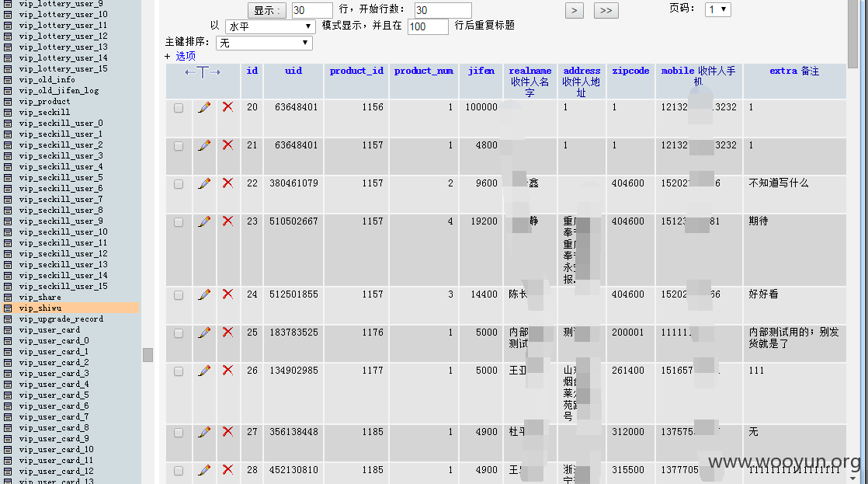Screen dimensions: 868x484
Task: Delete row with id 26
Action: click(227, 370)
